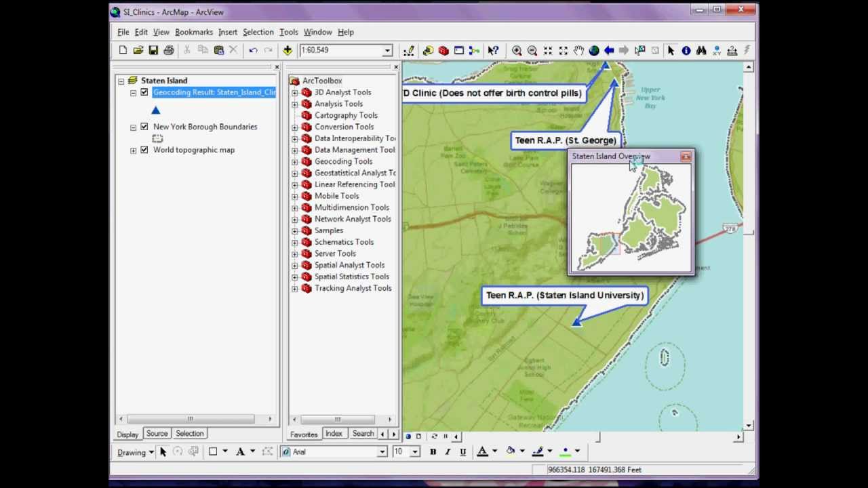This screenshot has width=868, height=488.
Task: Open the fill color dropdown
Action: click(522, 452)
